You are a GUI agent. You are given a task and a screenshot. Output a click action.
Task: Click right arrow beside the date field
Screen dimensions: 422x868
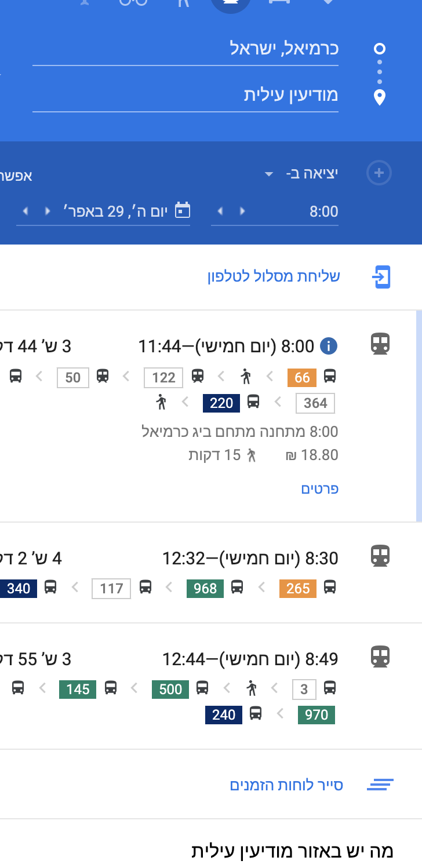48,211
